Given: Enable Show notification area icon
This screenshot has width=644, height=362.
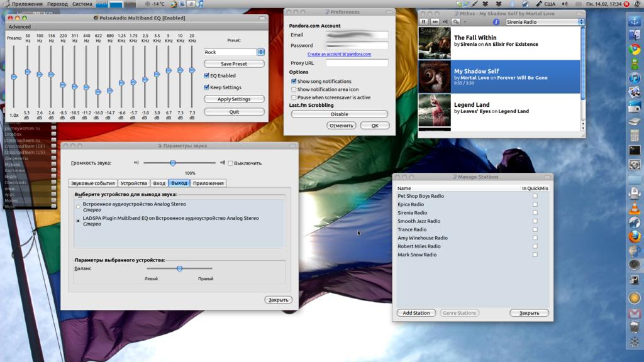Looking at the screenshot, I should coord(294,89).
